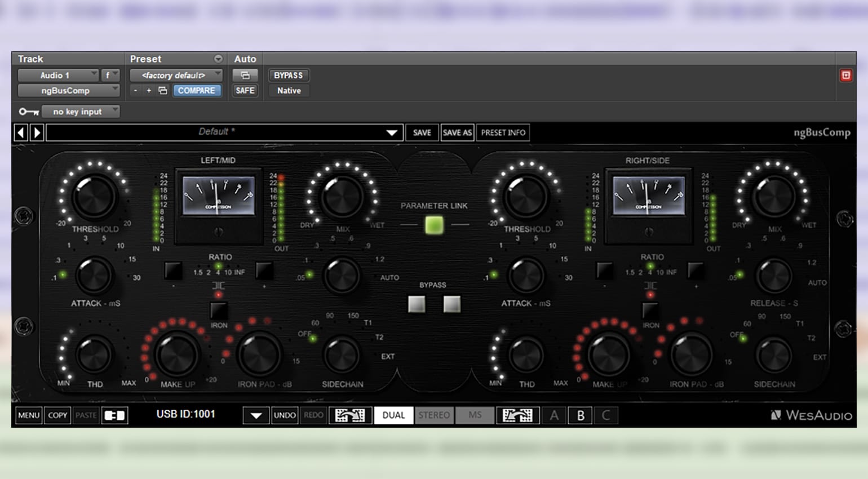
Task: Click the Parameter Link green button
Action: [x=434, y=225]
